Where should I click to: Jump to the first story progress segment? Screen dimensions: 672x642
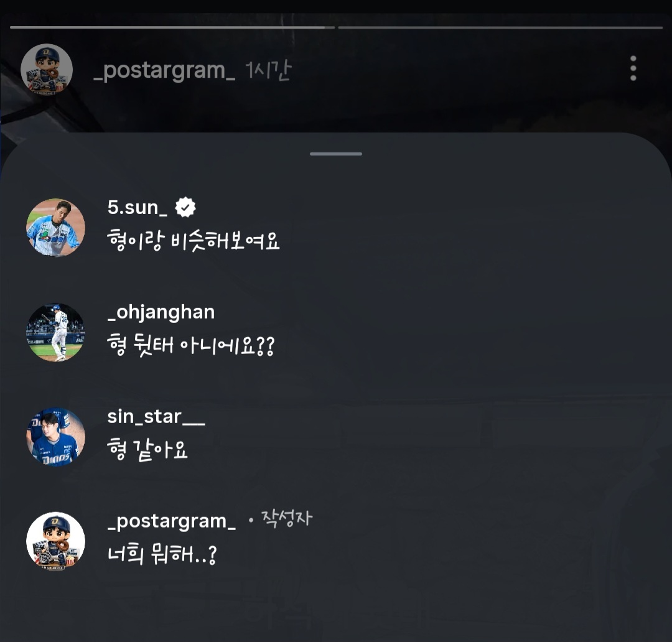coord(172,27)
